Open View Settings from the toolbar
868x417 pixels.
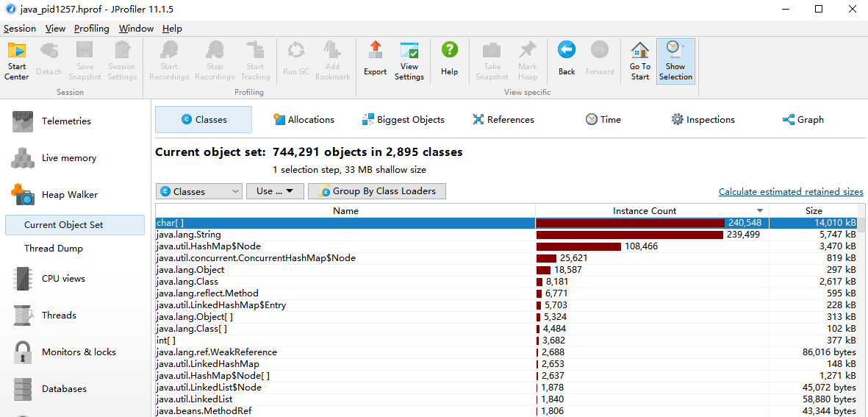click(x=409, y=60)
